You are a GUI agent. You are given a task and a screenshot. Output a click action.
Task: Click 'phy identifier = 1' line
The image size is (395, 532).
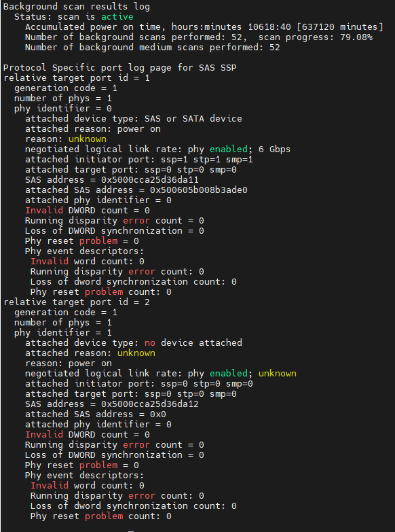pyautogui.click(x=62, y=332)
